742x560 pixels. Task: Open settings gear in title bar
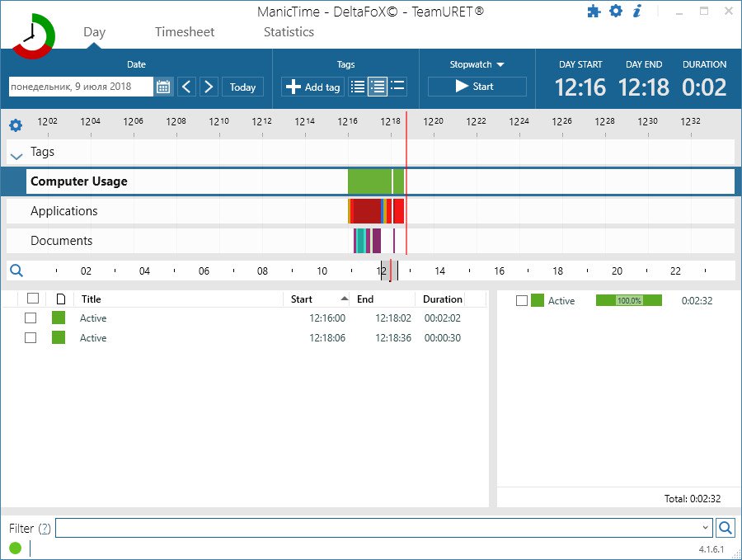point(616,11)
